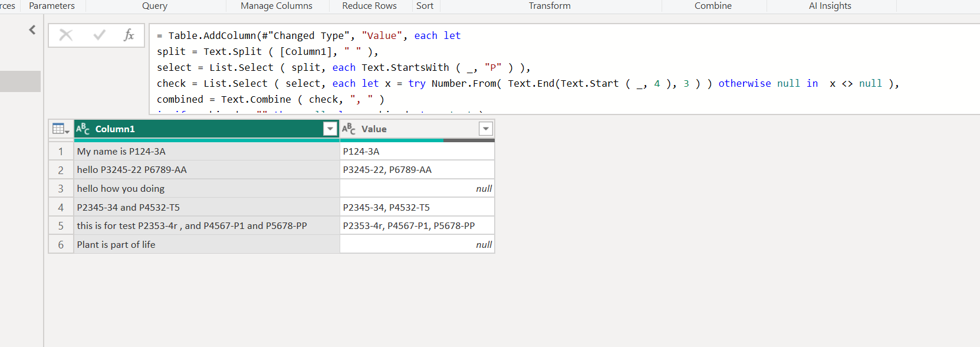Select the Value column header

coord(417,129)
